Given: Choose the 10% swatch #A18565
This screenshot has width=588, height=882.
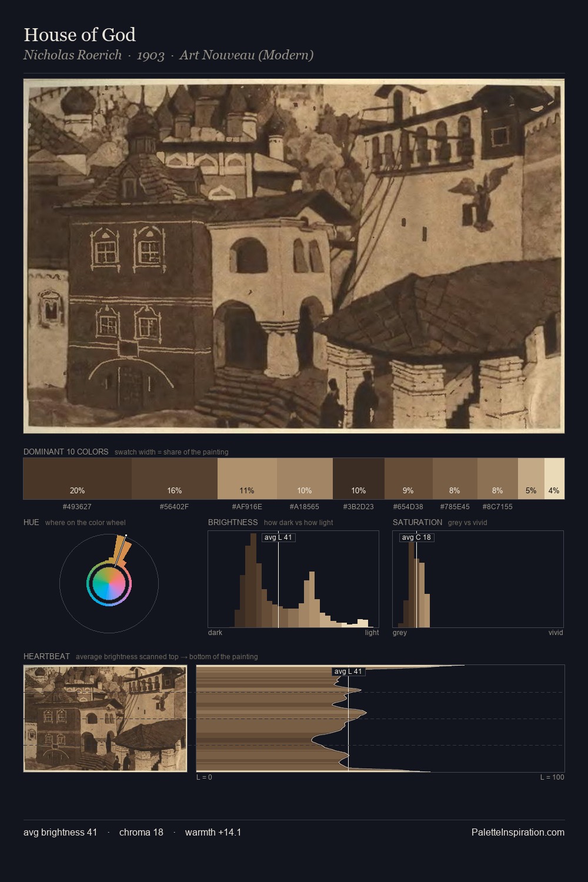Looking at the screenshot, I should 305,479.
